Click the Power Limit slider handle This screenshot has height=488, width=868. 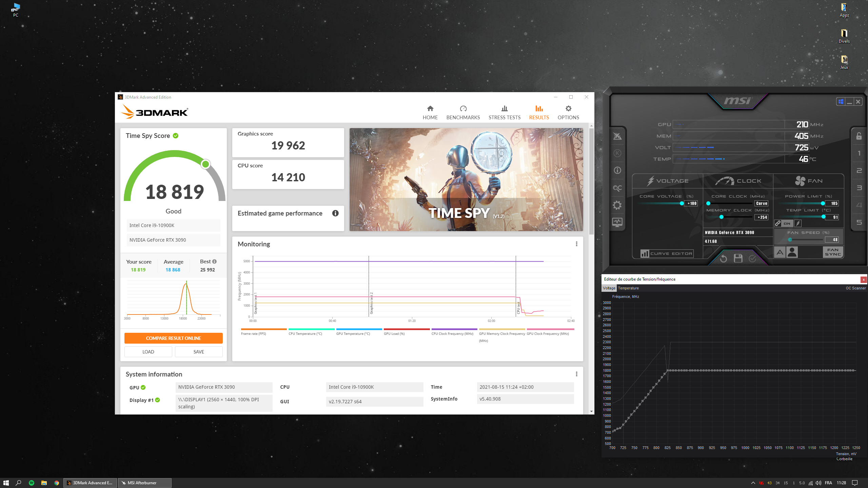click(x=823, y=203)
